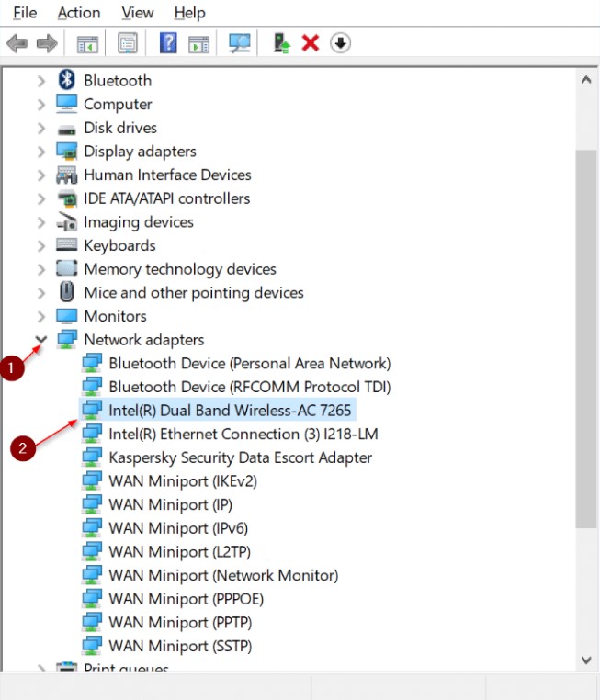Expand the Monitors node

coord(41,317)
